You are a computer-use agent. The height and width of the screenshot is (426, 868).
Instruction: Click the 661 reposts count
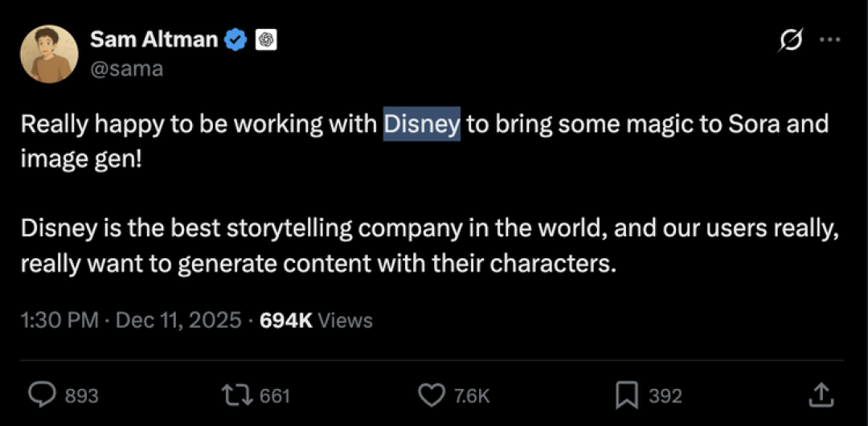pos(275,396)
